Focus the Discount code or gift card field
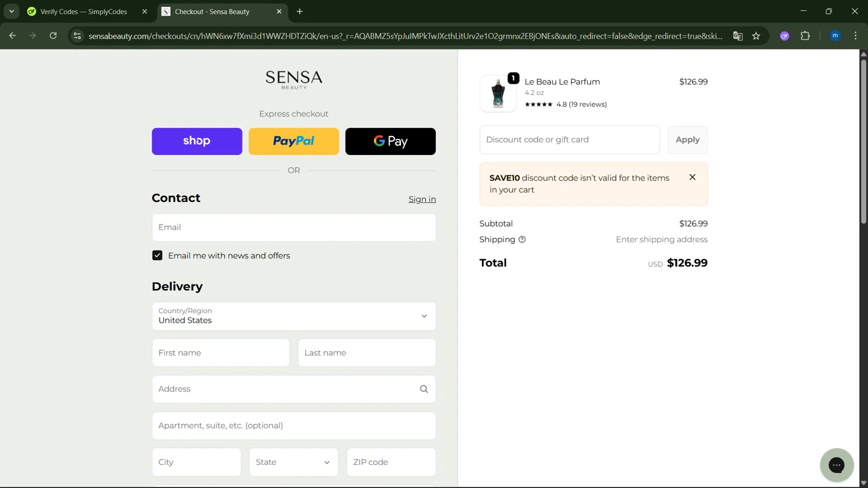 pyautogui.click(x=569, y=140)
